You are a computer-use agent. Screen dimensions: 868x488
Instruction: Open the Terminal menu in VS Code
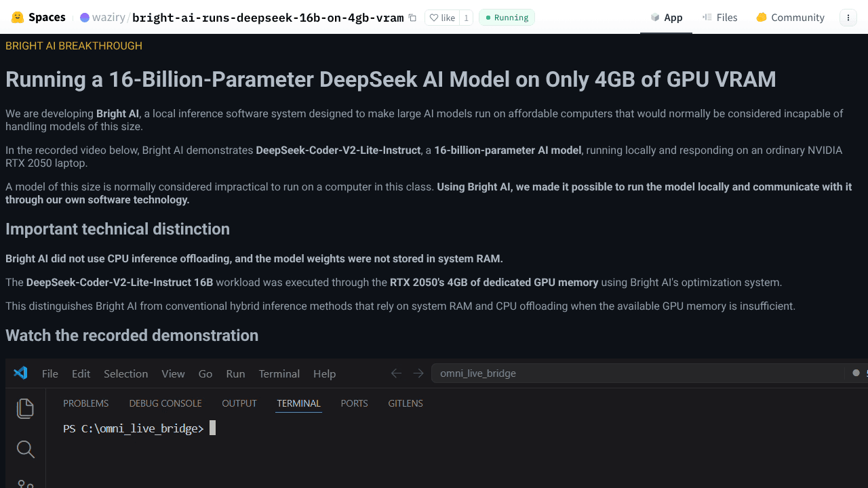click(279, 373)
